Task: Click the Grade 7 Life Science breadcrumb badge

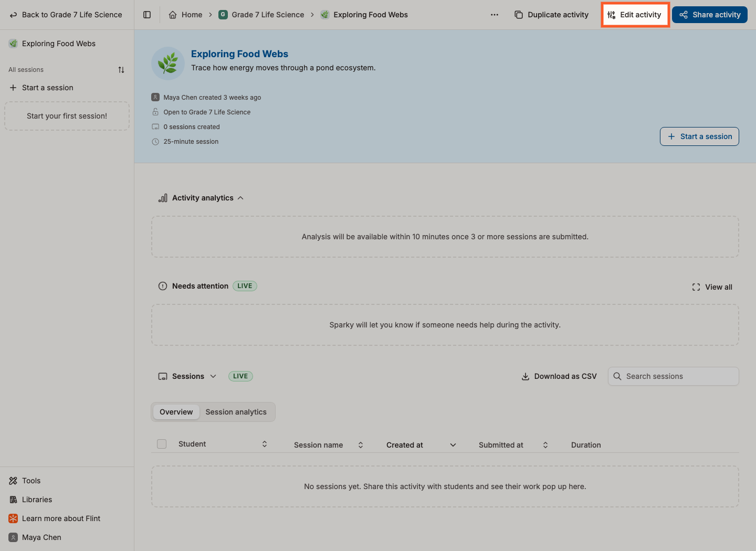Action: click(x=223, y=15)
